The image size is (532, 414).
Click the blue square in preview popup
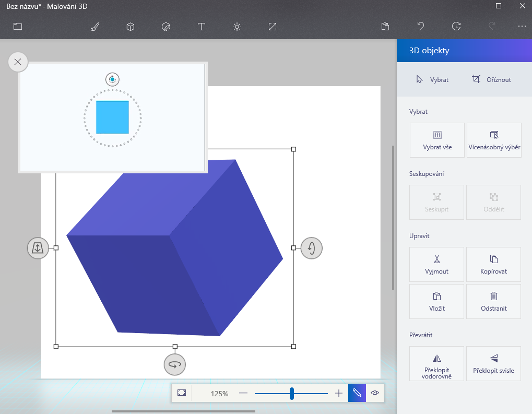click(112, 117)
